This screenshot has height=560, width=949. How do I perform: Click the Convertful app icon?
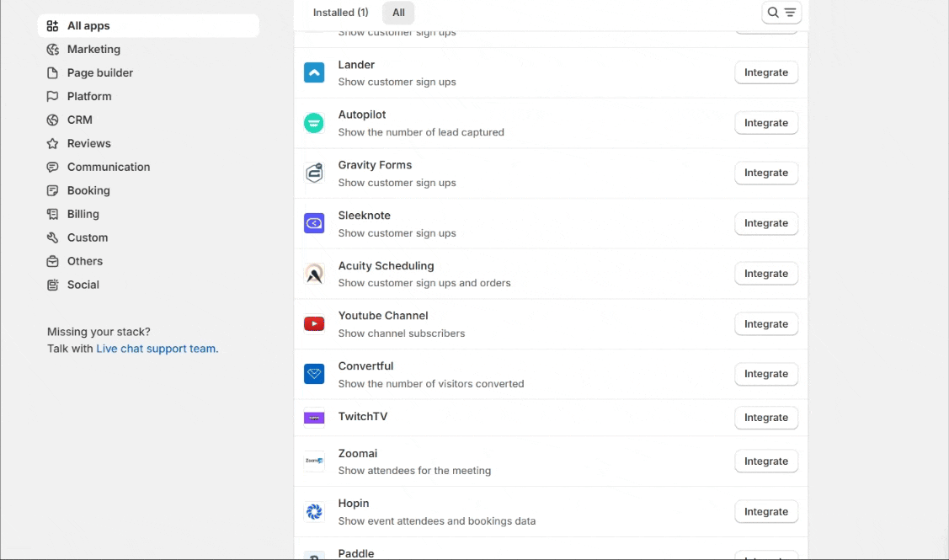coord(314,374)
